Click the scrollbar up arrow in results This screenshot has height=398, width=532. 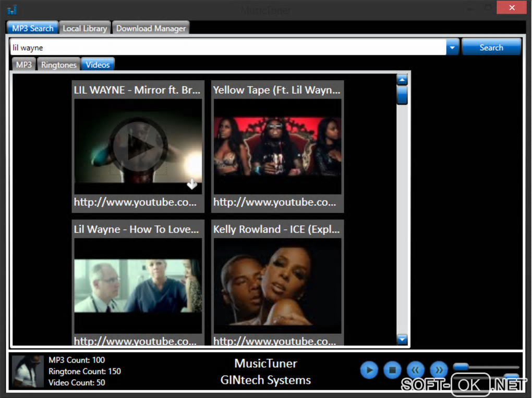(402, 80)
